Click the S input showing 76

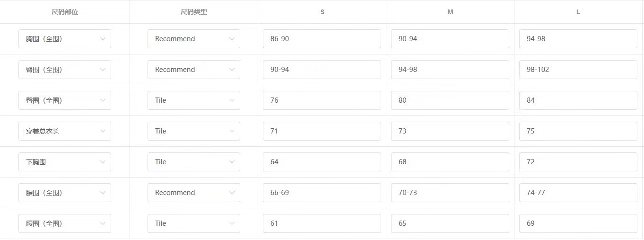322,100
